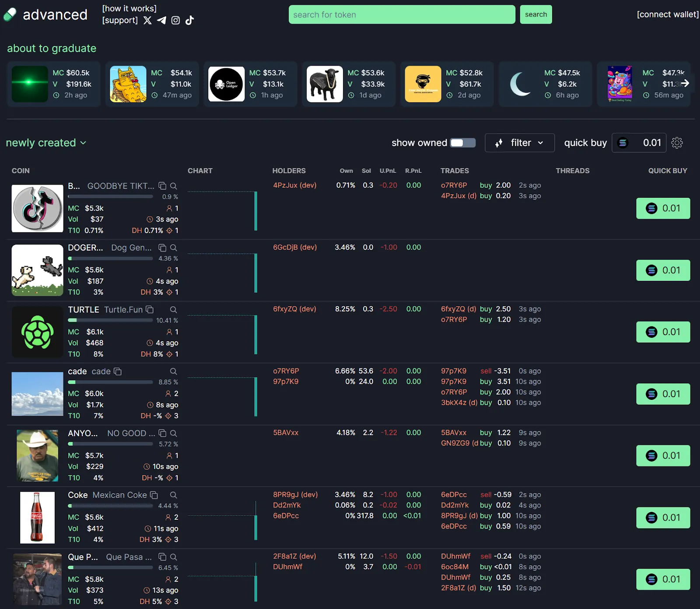The height and width of the screenshot is (609, 700).
Task: Copy the DOGER coin address
Action: 162,248
